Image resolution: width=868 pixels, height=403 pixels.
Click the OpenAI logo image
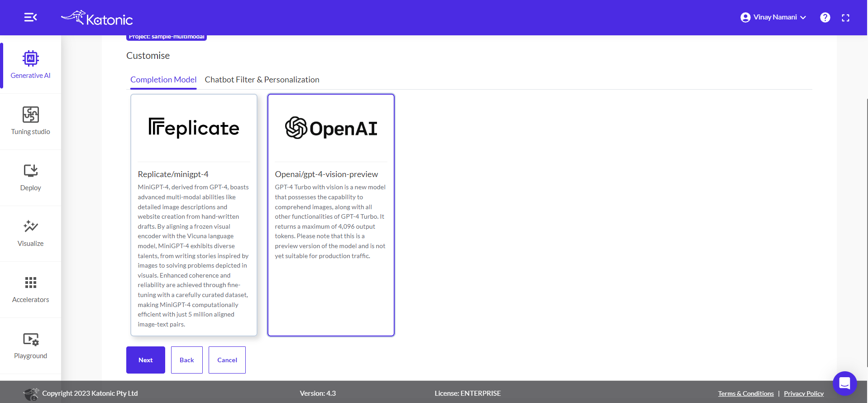pos(331,128)
